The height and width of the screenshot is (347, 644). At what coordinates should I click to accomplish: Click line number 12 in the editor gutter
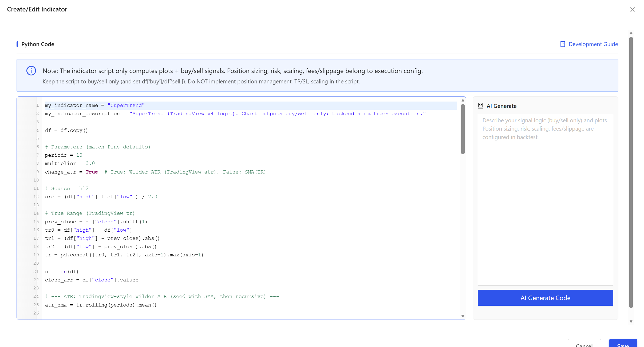[x=36, y=197]
